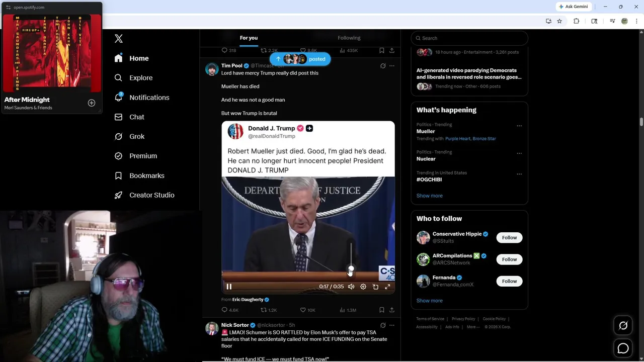Bookmark the top post with 318 replies
644x362 pixels.
pos(382,50)
